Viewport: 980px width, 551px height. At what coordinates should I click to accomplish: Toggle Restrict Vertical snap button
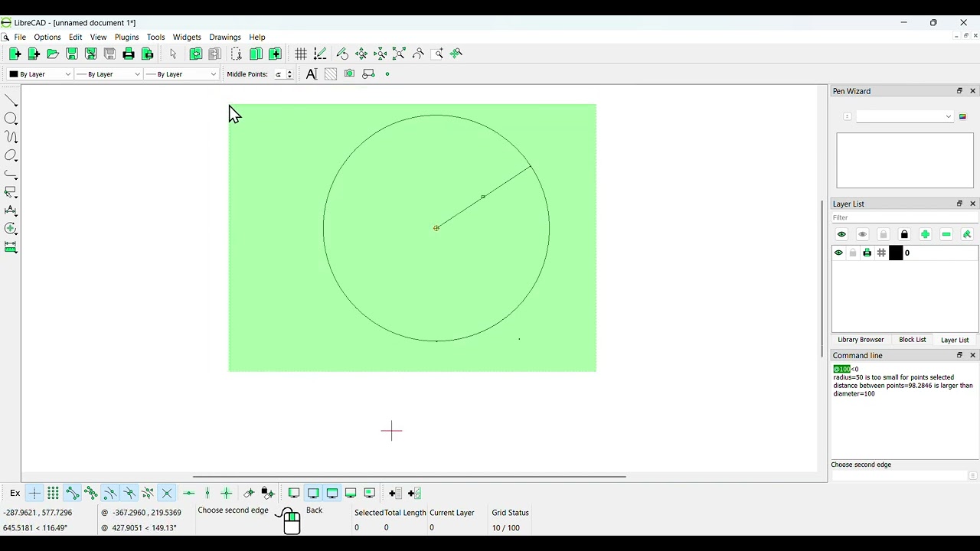(x=207, y=494)
